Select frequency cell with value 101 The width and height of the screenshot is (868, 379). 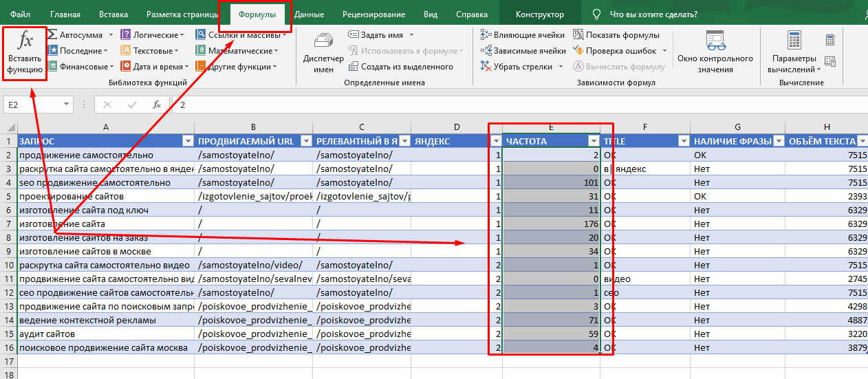click(551, 182)
